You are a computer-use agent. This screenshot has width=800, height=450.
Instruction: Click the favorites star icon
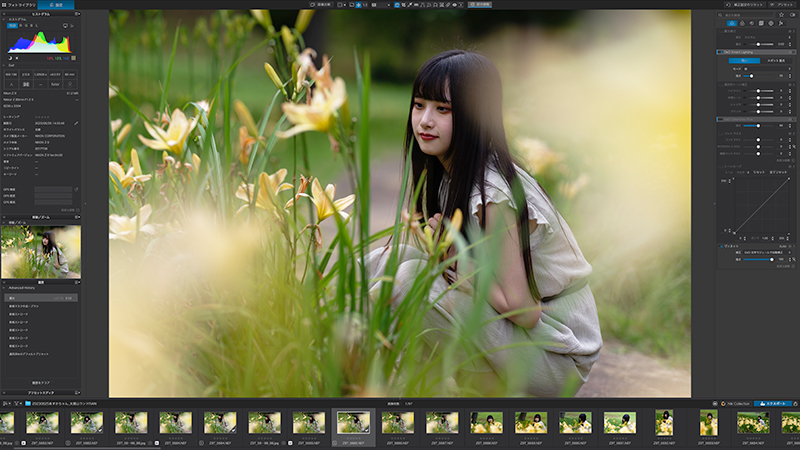781,15
